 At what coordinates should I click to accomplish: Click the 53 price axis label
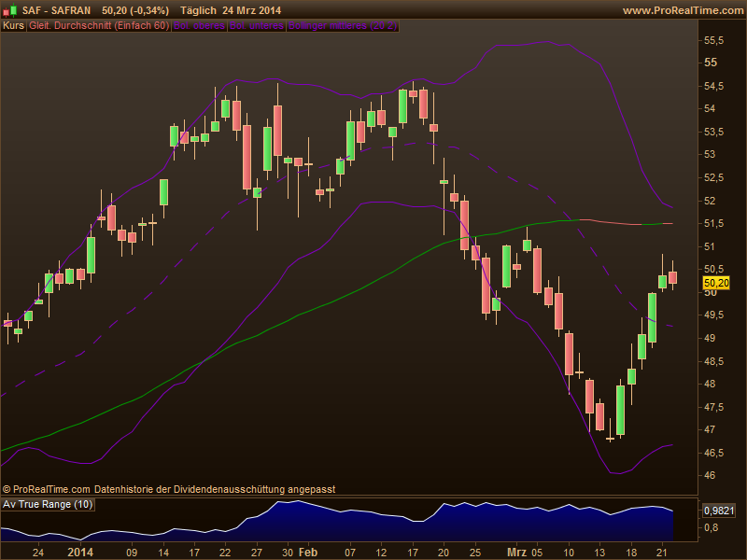(x=710, y=154)
